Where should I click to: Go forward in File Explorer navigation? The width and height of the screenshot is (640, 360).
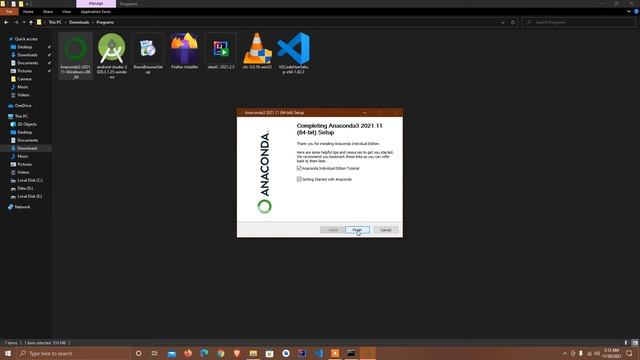16,22
